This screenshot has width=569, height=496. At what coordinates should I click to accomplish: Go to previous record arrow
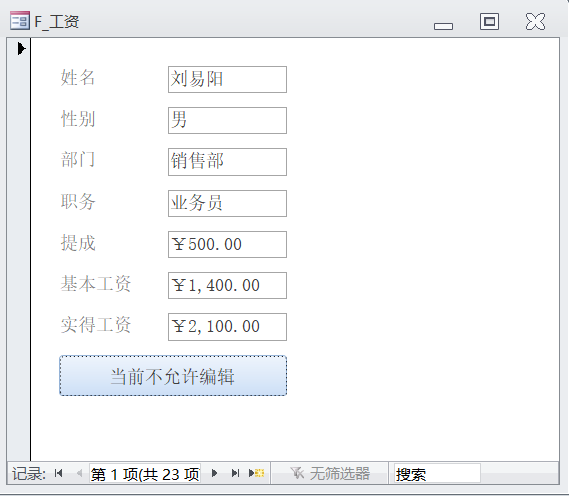79,473
